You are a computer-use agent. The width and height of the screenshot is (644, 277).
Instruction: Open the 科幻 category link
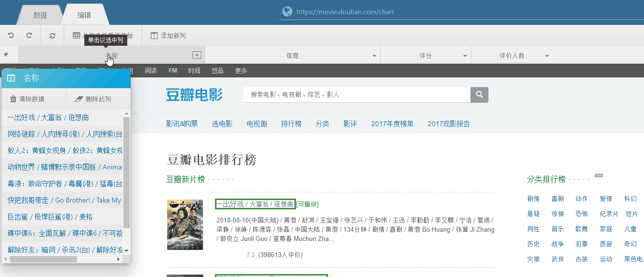click(630, 199)
